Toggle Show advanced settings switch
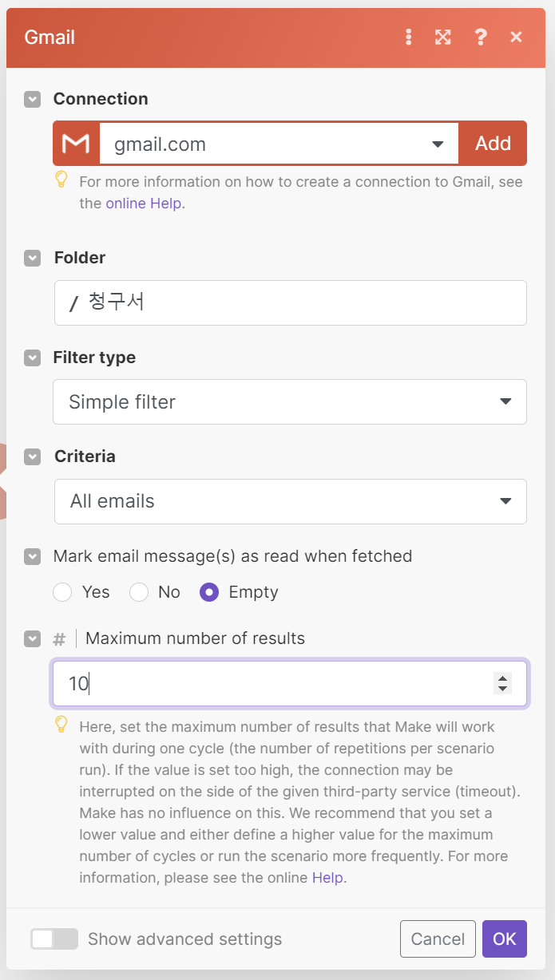This screenshot has width=555, height=980. [x=54, y=939]
